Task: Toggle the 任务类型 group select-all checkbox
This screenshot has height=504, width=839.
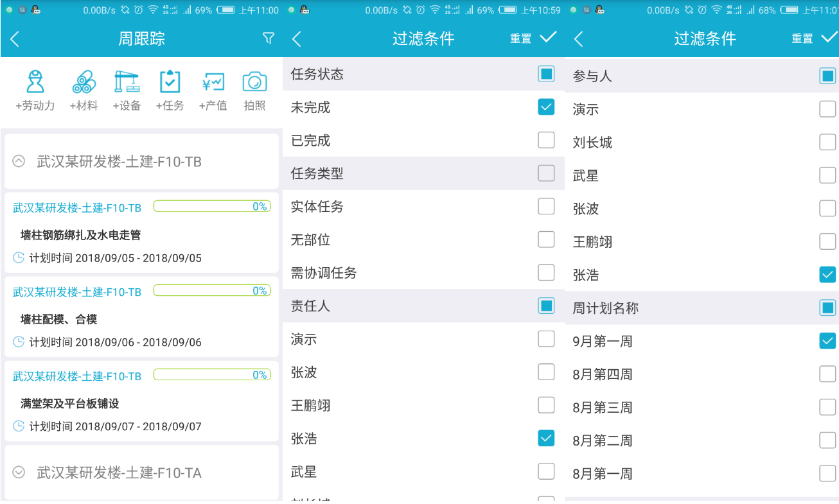Action: pos(546,173)
